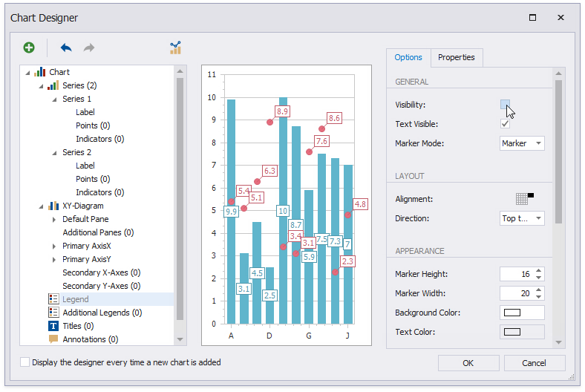The image size is (585, 392).
Task: Open the Direction dropdown
Action: [522, 218]
